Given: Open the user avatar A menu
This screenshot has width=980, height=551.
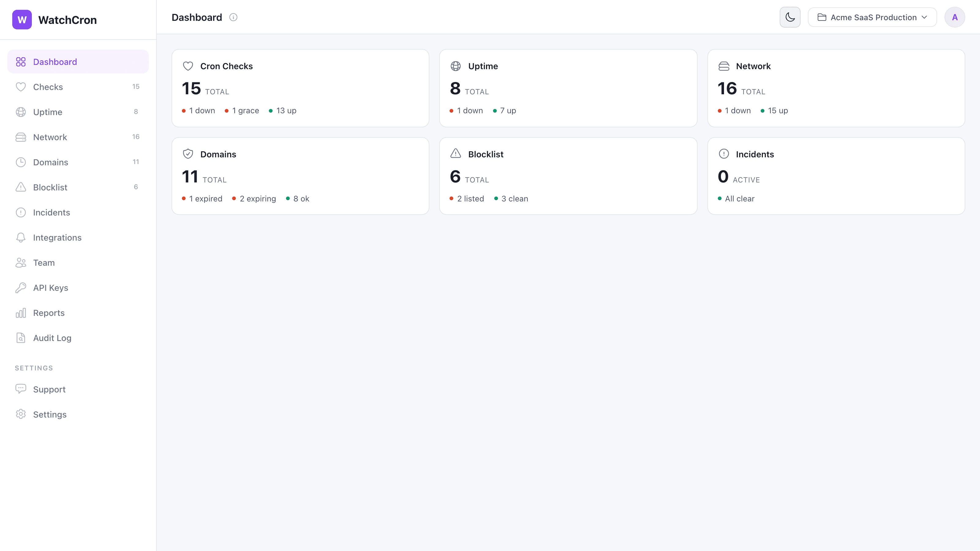Looking at the screenshot, I should (955, 17).
